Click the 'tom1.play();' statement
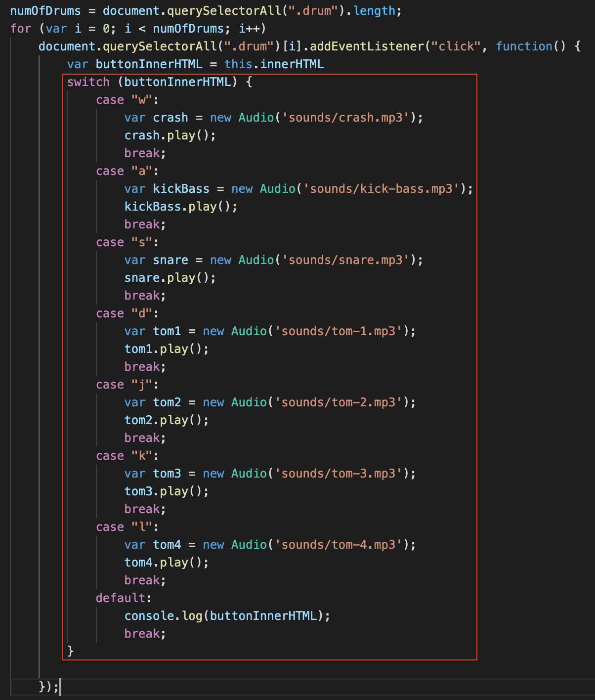The width and height of the screenshot is (595, 700). [167, 349]
